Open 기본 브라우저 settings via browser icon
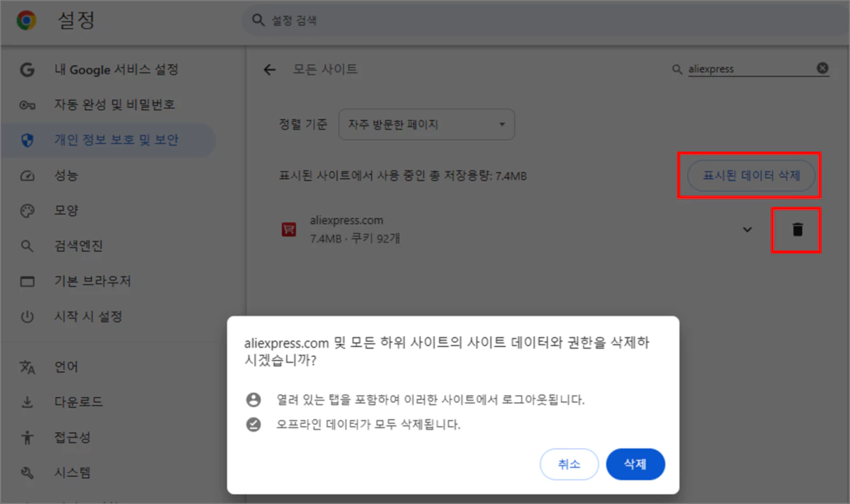This screenshot has height=504, width=850. point(26,281)
